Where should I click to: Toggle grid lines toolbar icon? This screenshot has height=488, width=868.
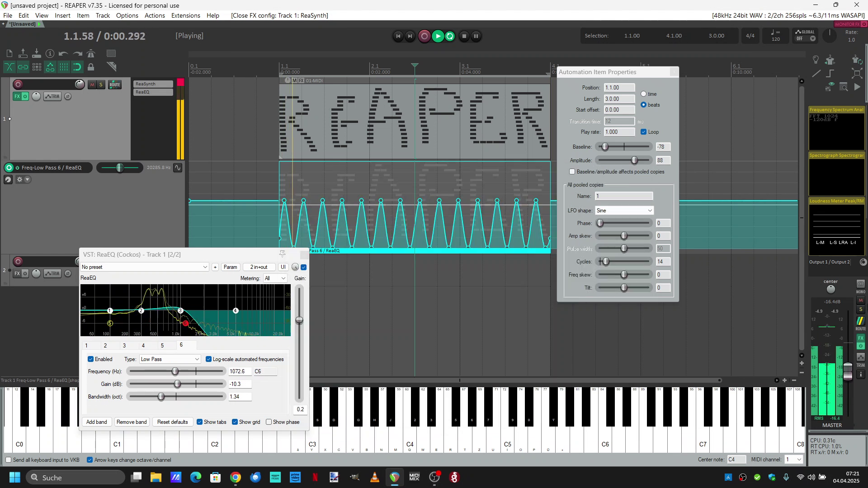(64, 67)
